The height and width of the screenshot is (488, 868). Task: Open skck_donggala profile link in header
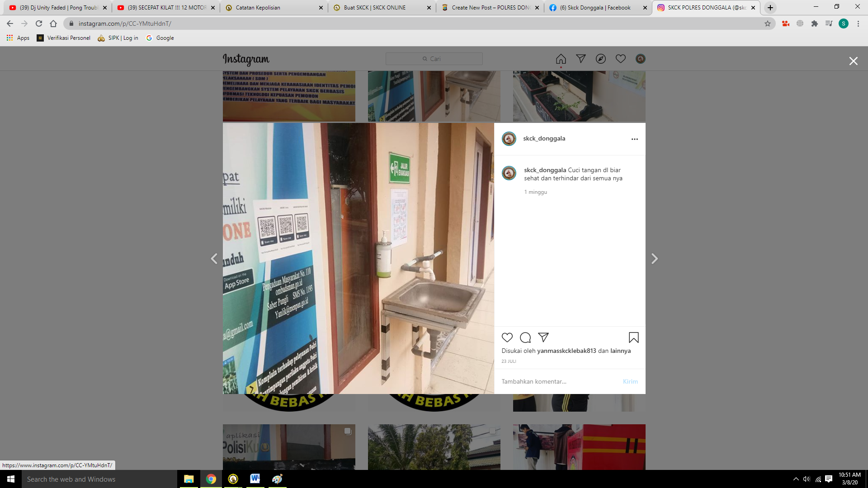(x=544, y=139)
